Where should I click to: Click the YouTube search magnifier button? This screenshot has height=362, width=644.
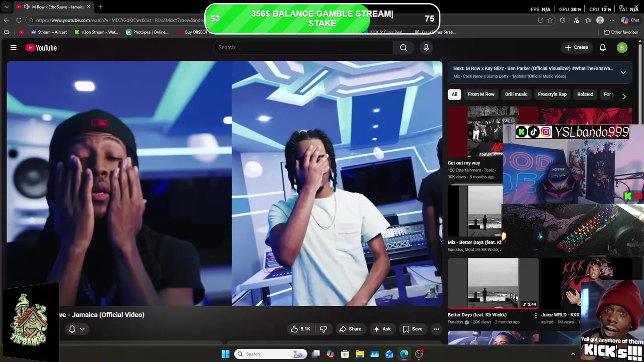(x=404, y=47)
